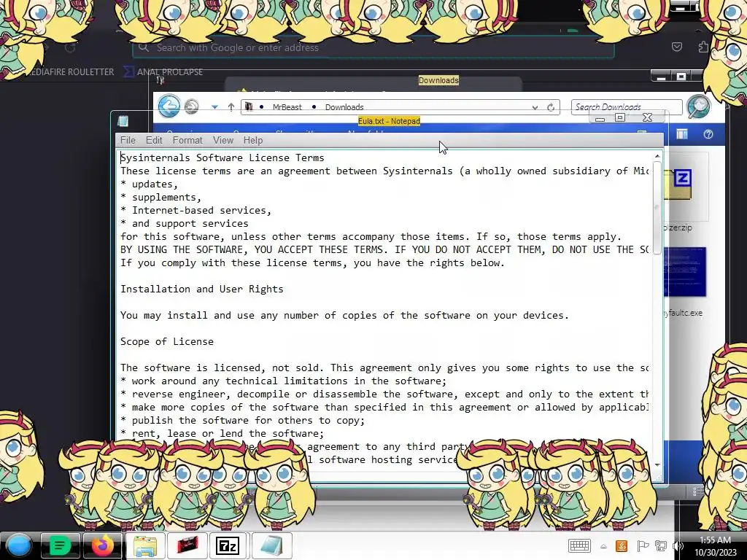Click the Firefox address search bar

(x=373, y=47)
